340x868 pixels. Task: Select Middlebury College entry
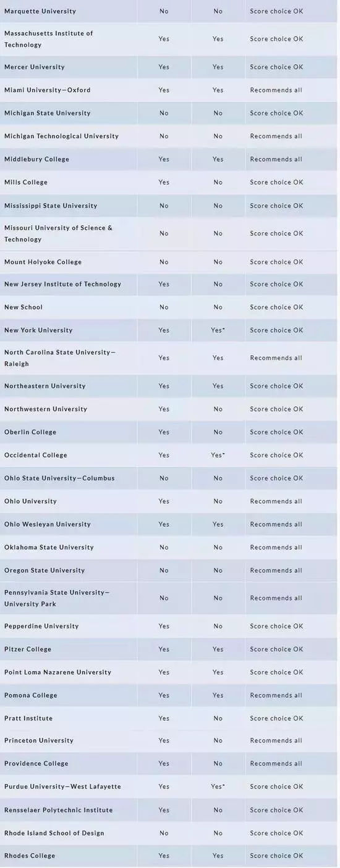[x=37, y=159]
